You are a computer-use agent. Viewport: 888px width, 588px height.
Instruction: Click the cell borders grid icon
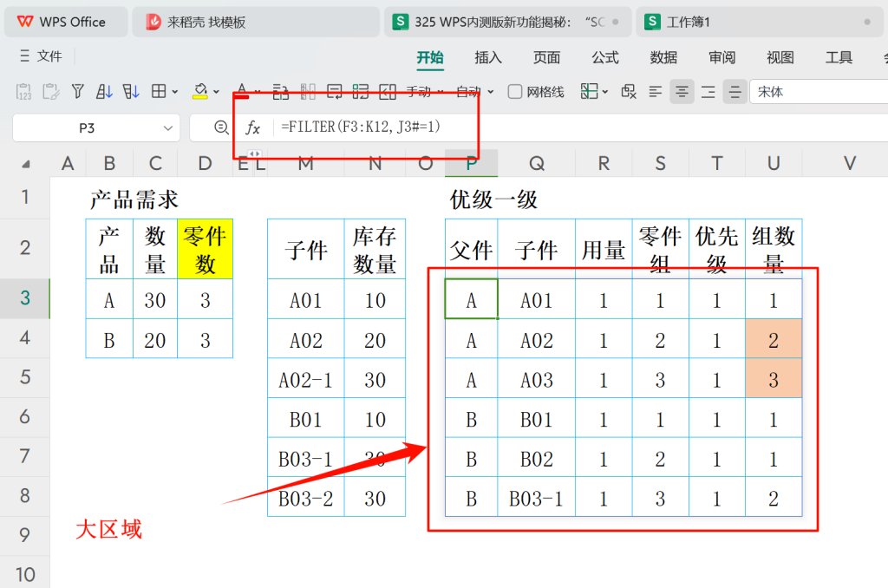pos(159,91)
